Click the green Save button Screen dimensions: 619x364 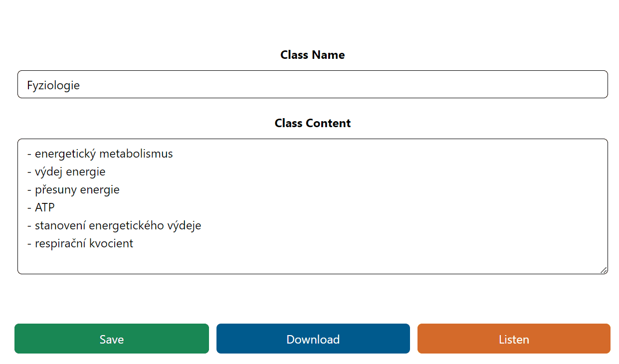coord(111,339)
